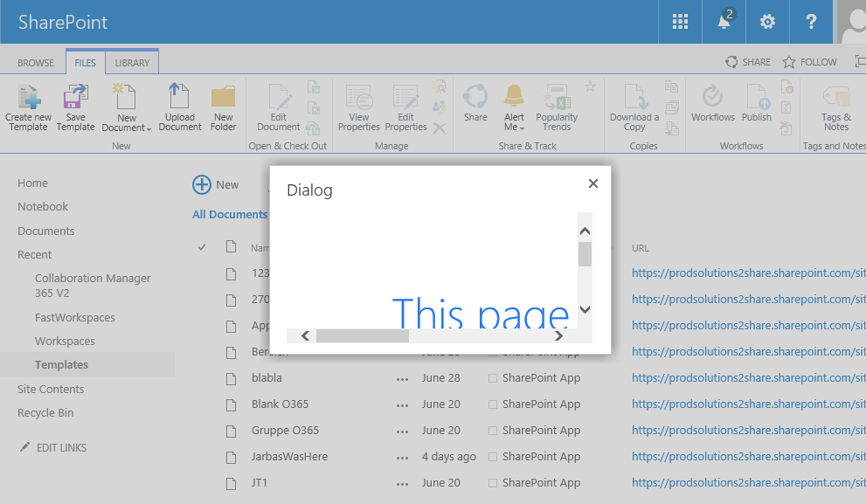
Task: Open the SharePoint app launcher grid
Action: (x=680, y=22)
